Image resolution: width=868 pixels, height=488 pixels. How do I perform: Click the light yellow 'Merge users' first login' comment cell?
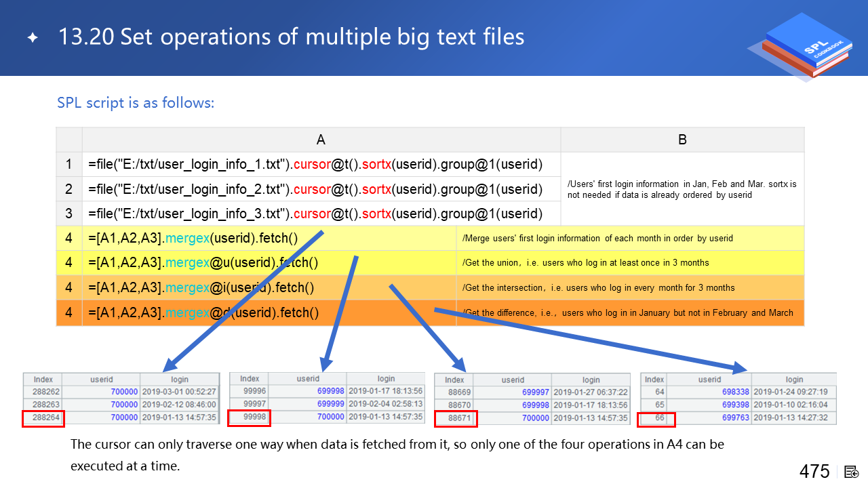[629, 238]
